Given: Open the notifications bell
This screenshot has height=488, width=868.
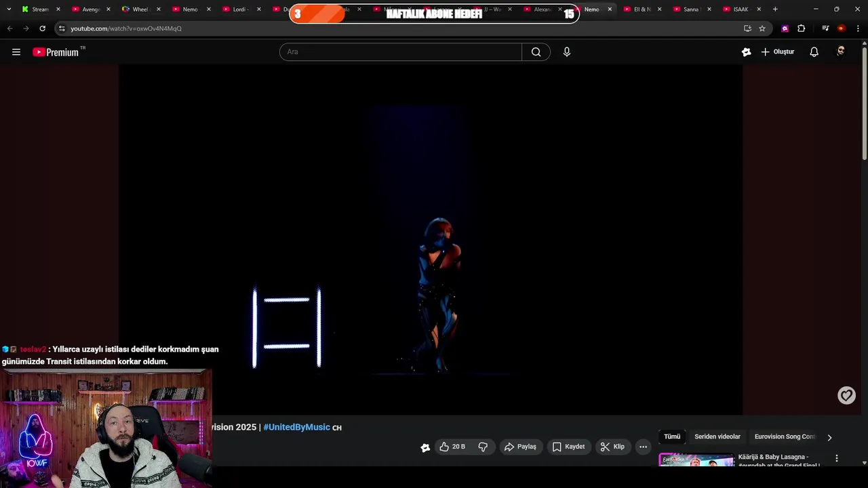Looking at the screenshot, I should (x=814, y=52).
